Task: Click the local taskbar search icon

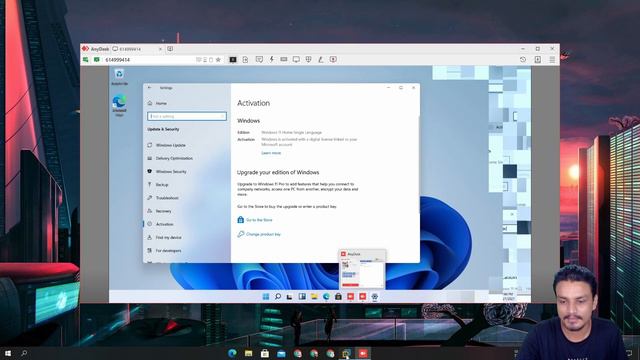Action: [x=24, y=353]
